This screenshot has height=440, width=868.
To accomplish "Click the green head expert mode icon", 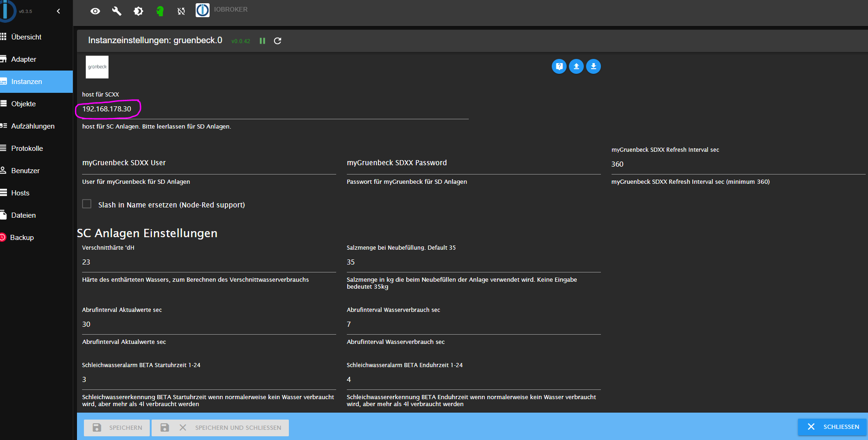I will (160, 11).
